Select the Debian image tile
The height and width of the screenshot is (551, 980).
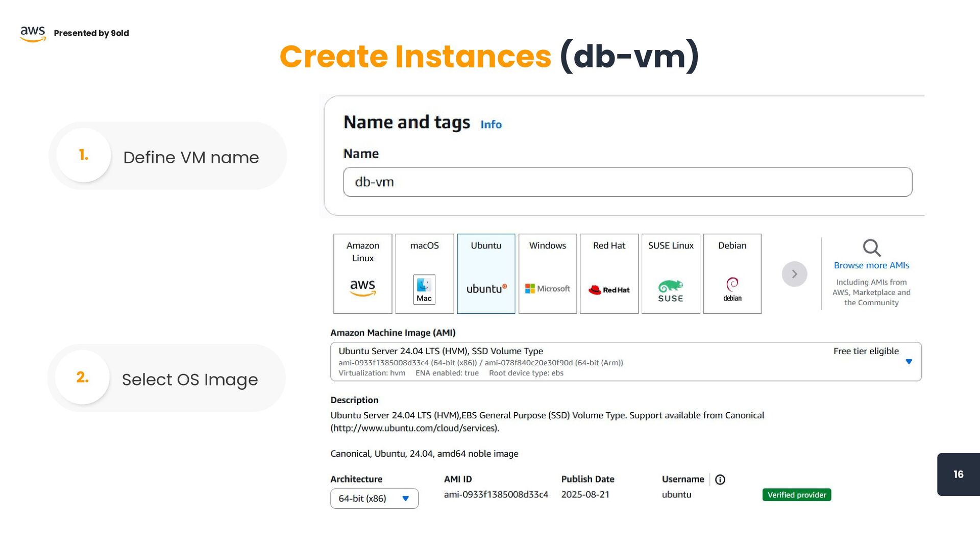coord(732,274)
